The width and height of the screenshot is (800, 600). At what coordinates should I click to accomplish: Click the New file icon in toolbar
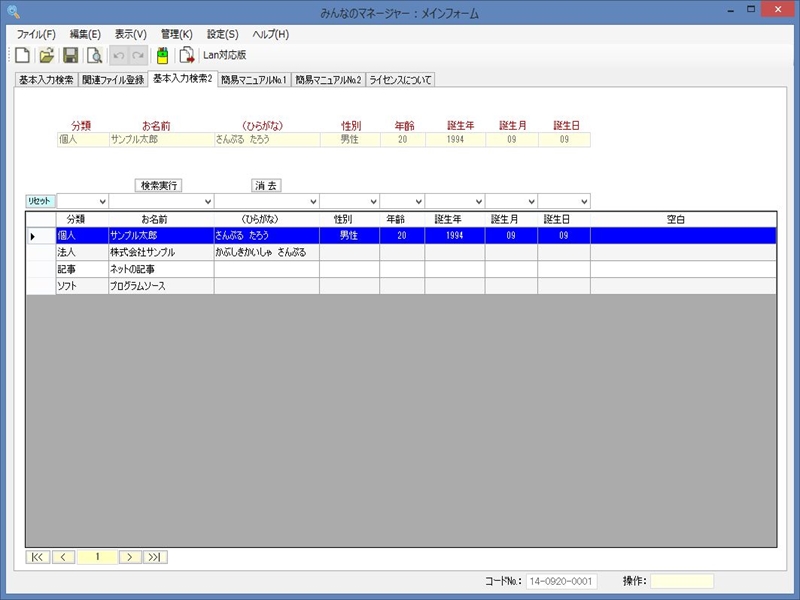click(x=22, y=55)
